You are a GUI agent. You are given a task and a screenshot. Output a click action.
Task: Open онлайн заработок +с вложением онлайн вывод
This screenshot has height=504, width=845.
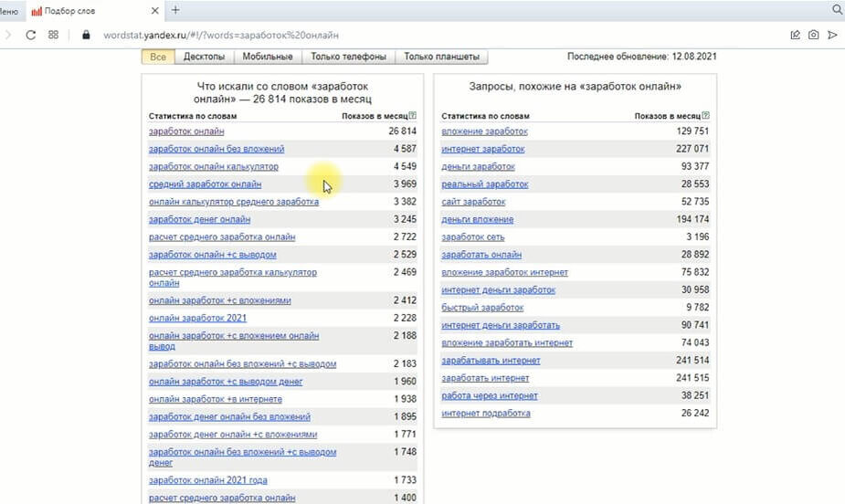tap(233, 341)
